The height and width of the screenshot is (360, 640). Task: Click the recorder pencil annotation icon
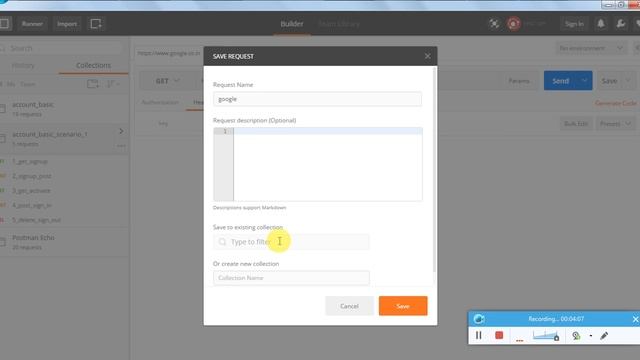(604, 336)
